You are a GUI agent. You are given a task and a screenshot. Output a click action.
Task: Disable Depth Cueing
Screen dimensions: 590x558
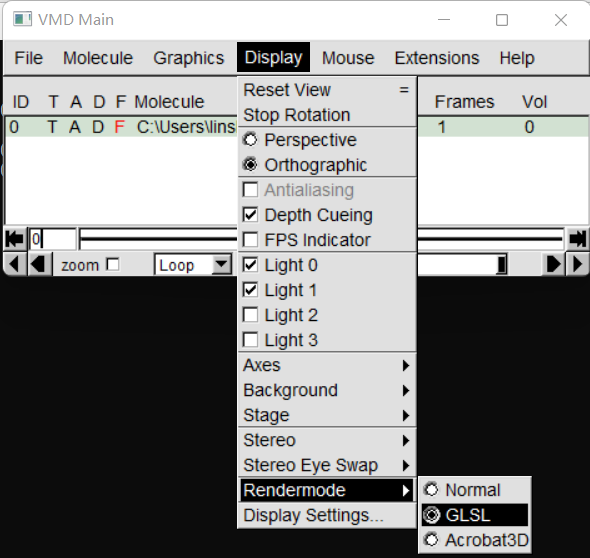point(251,215)
